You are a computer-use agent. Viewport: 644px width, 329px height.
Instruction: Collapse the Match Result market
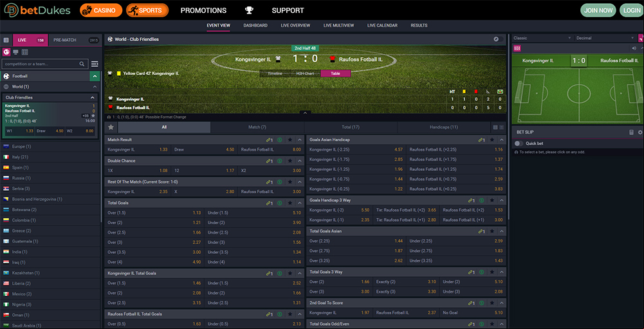[x=299, y=140]
